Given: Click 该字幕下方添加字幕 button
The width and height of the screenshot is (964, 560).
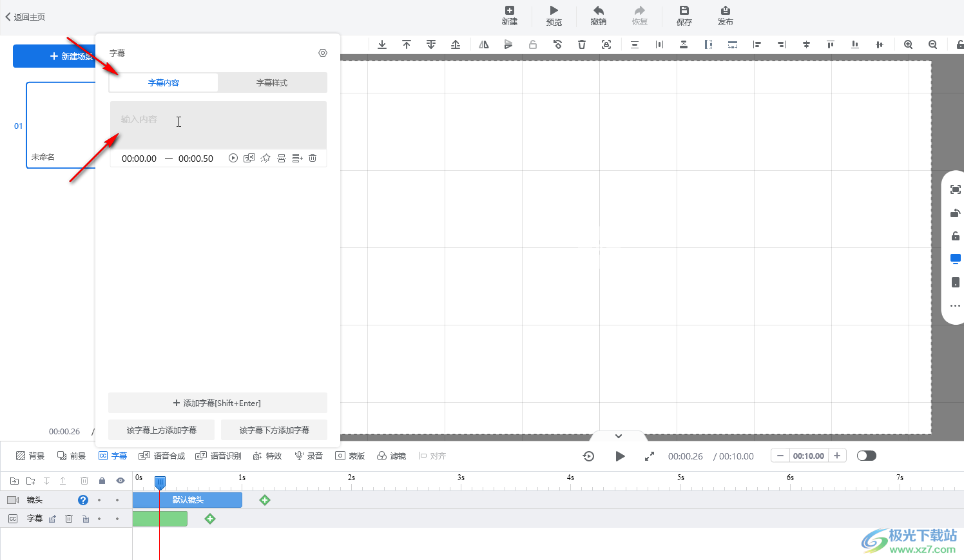Looking at the screenshot, I should pos(275,430).
